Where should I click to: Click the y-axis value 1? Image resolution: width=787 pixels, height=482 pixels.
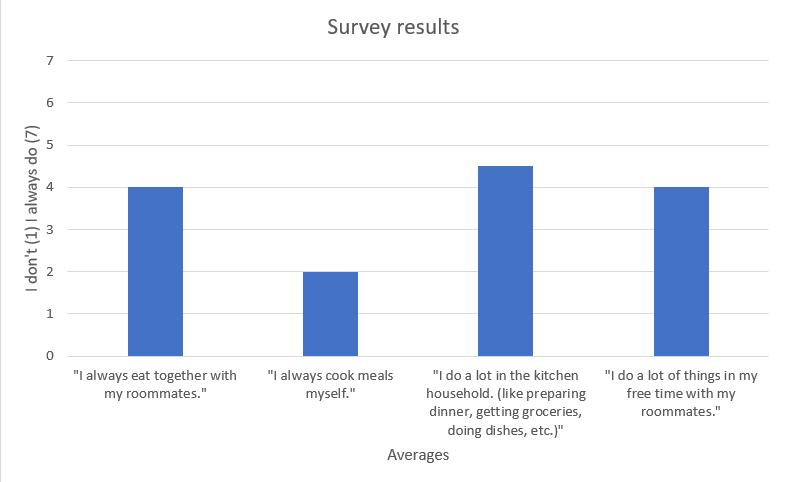click(x=50, y=314)
